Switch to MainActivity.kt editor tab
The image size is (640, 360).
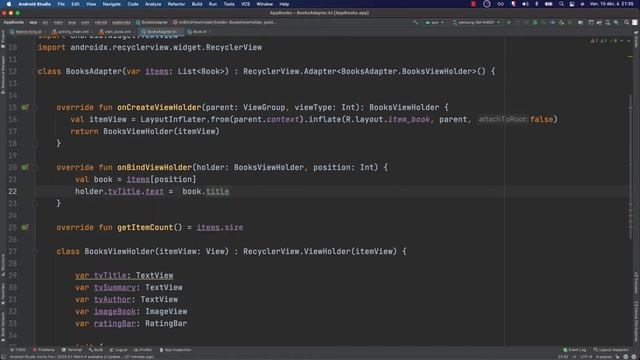click(26, 31)
